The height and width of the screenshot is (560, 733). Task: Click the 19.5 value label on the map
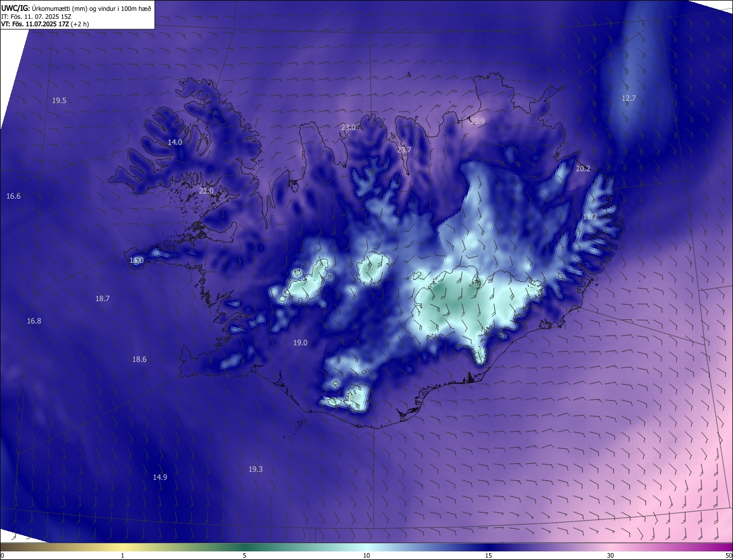tap(59, 101)
